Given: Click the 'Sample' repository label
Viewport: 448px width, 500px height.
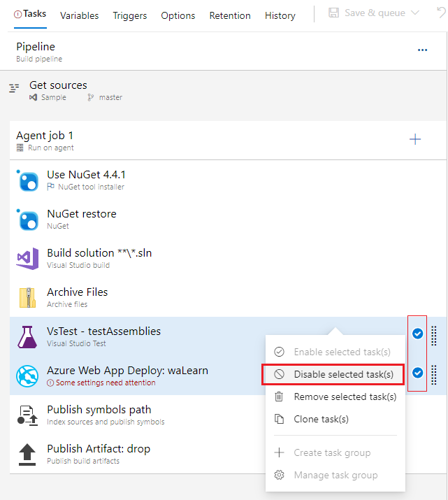Looking at the screenshot, I should pyautogui.click(x=54, y=97).
